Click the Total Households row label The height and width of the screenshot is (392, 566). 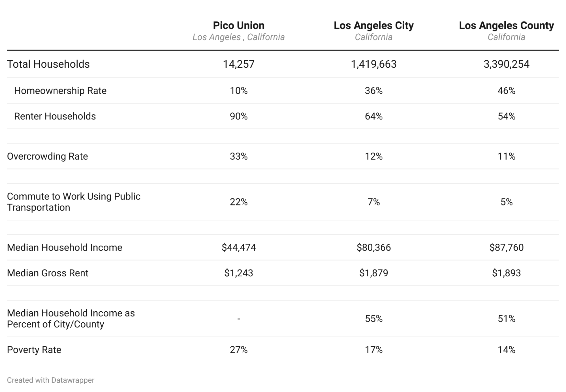[x=48, y=64]
